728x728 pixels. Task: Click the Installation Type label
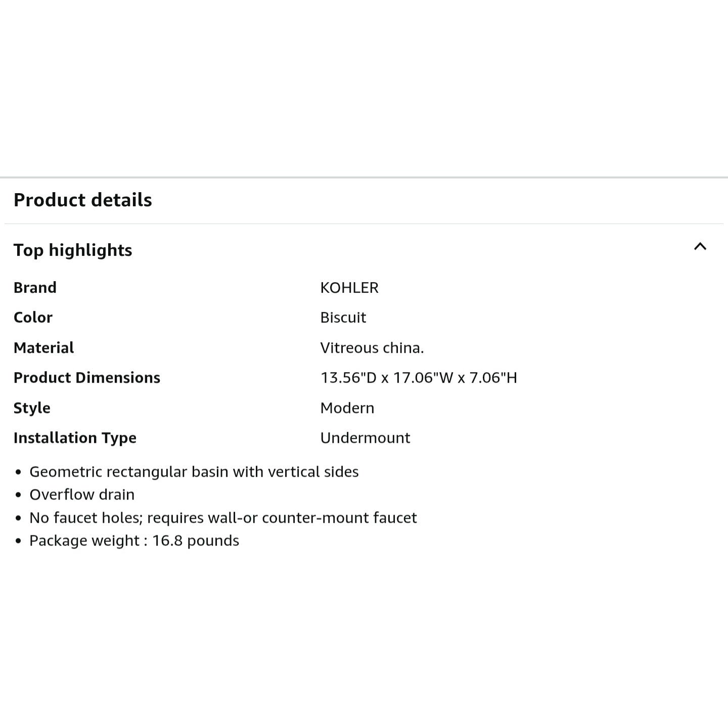tap(75, 438)
